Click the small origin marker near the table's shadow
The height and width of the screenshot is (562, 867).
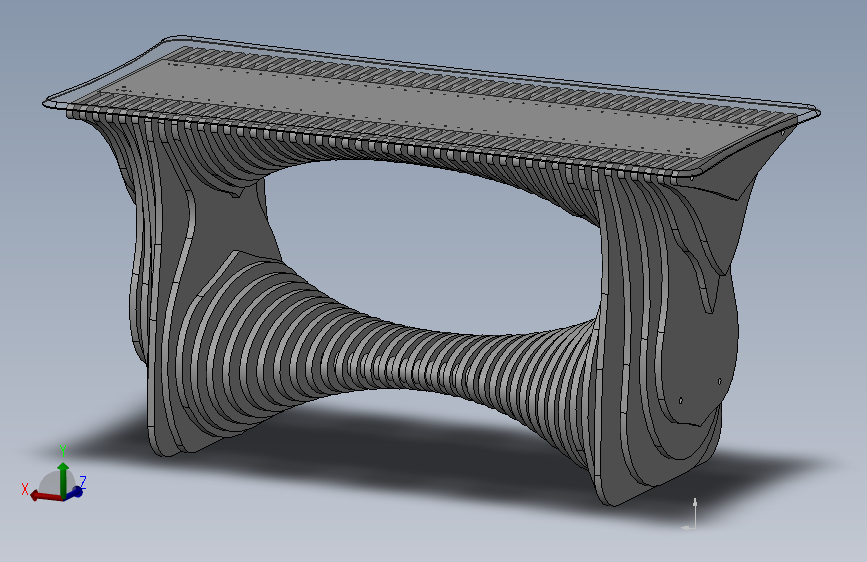691,513
